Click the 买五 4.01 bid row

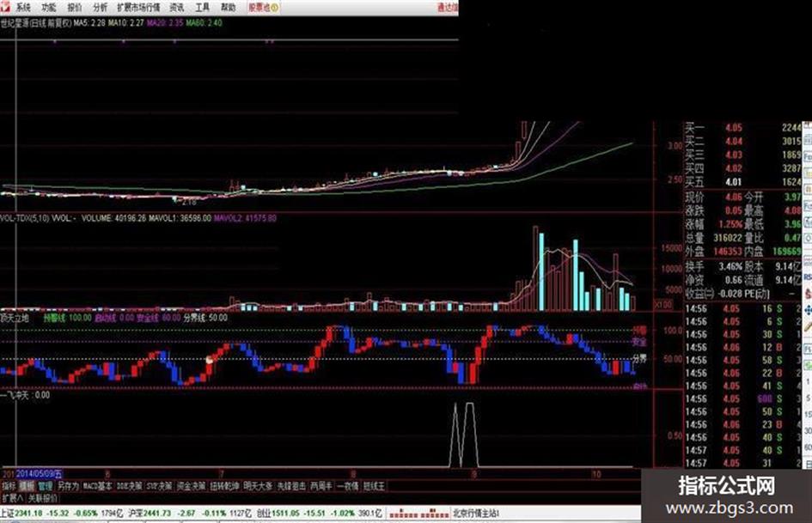[x=742, y=182]
